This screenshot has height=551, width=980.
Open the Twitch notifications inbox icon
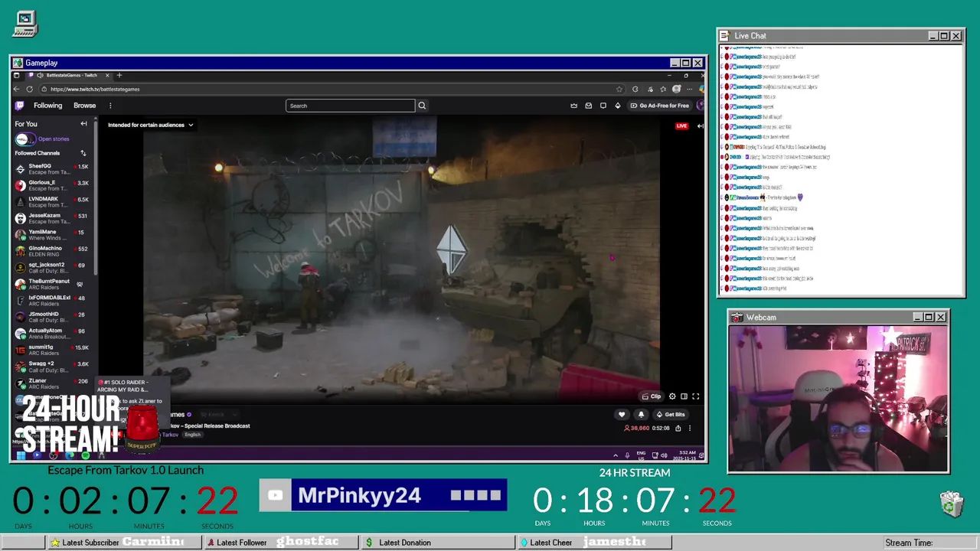(x=589, y=106)
